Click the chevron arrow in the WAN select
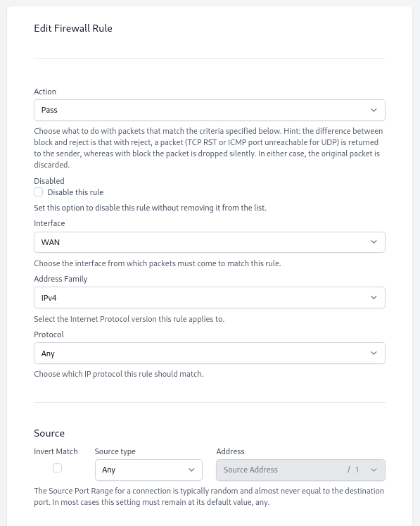Image resolution: width=420 pixels, height=526 pixels. click(374, 242)
